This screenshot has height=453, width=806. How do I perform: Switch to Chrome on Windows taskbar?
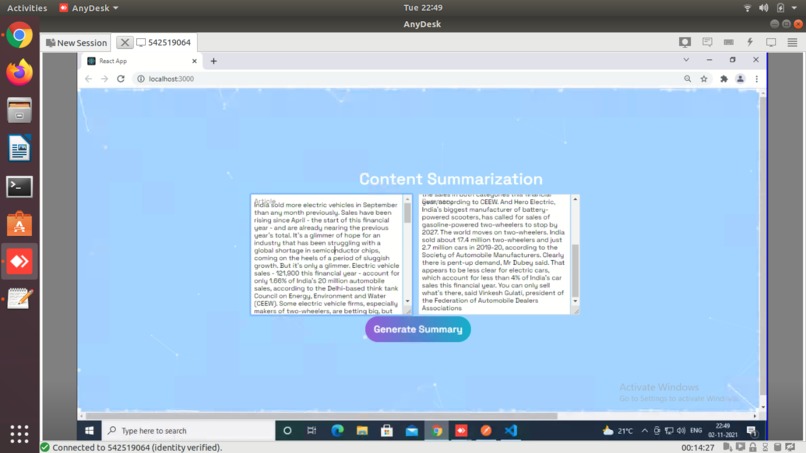436,430
